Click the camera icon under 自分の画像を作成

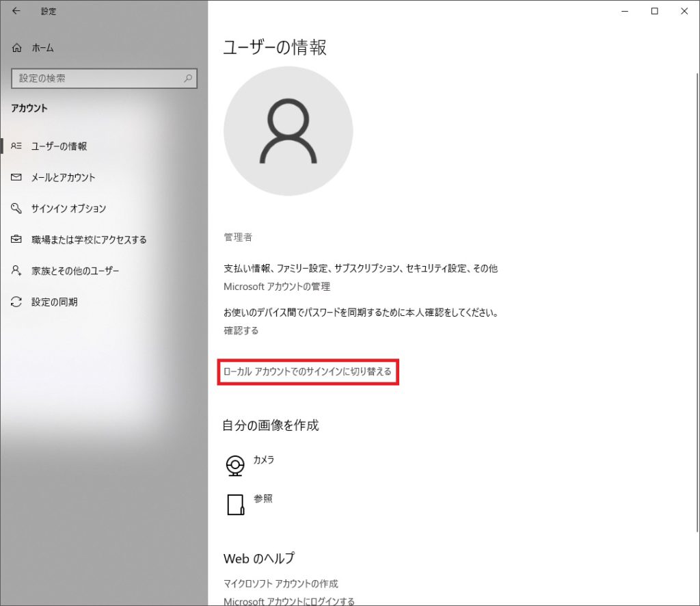click(235, 465)
